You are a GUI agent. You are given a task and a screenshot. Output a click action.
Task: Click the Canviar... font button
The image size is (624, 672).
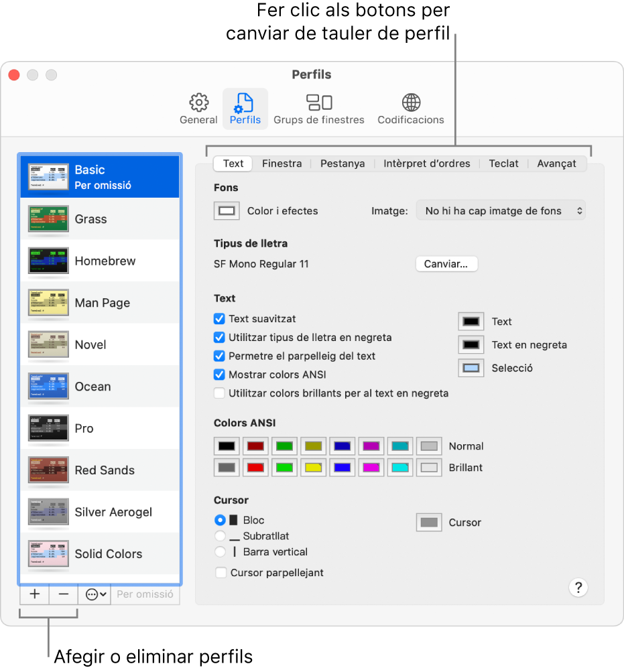tap(446, 263)
